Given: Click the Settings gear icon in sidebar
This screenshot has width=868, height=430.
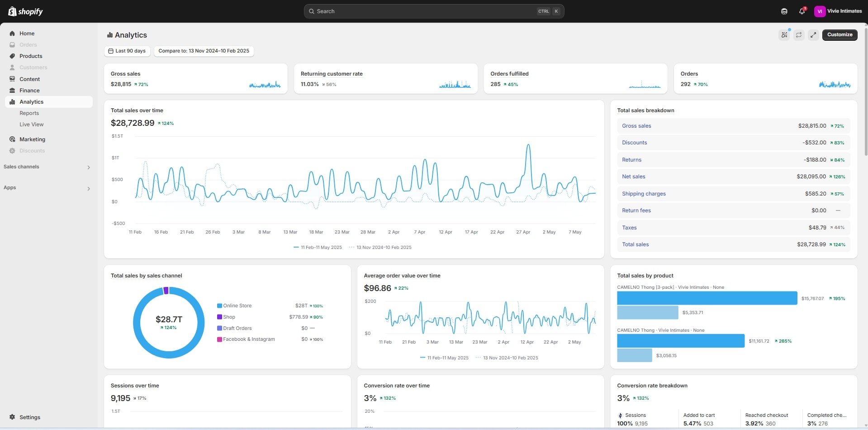Looking at the screenshot, I should [12, 417].
